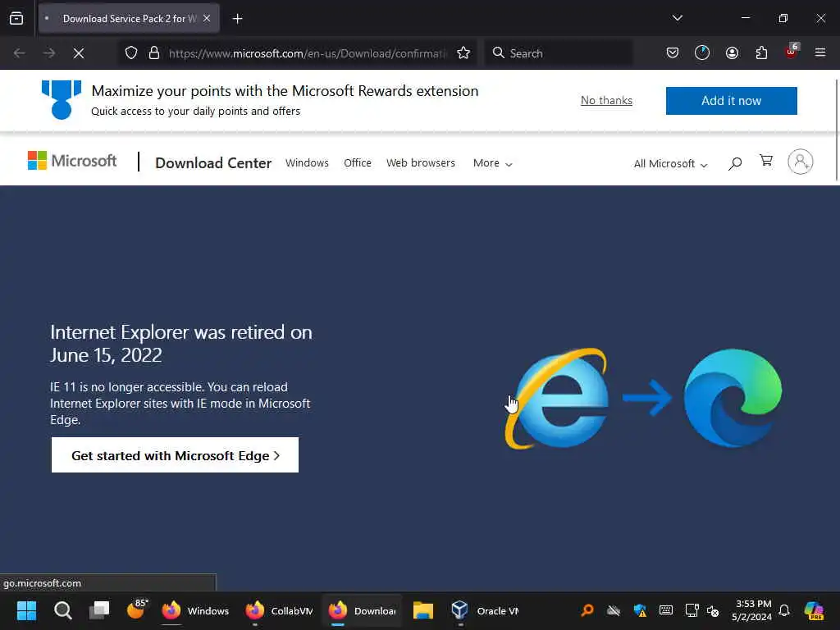Switch to the Download Firefox taskbar window
Viewport: 840px width, 630px height.
[362, 610]
